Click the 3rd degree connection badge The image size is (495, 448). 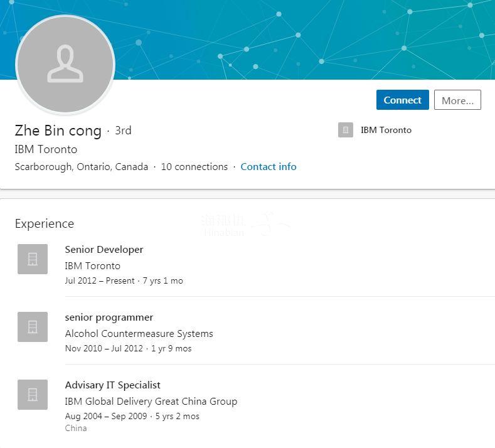123,131
